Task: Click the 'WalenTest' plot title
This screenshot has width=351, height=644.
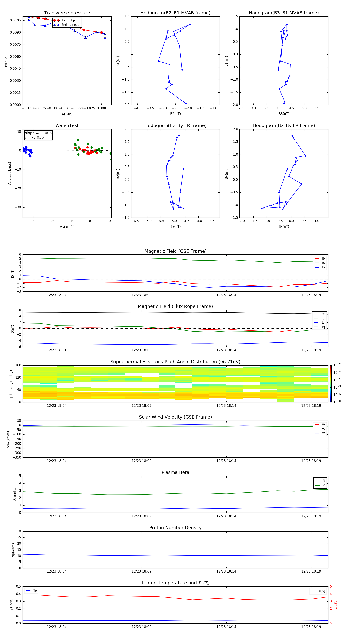Action: point(67,125)
